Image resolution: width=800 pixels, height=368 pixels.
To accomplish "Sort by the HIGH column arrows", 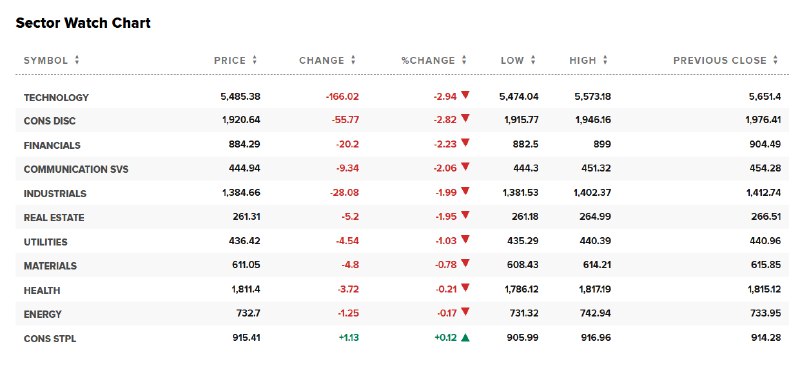I will point(605,60).
